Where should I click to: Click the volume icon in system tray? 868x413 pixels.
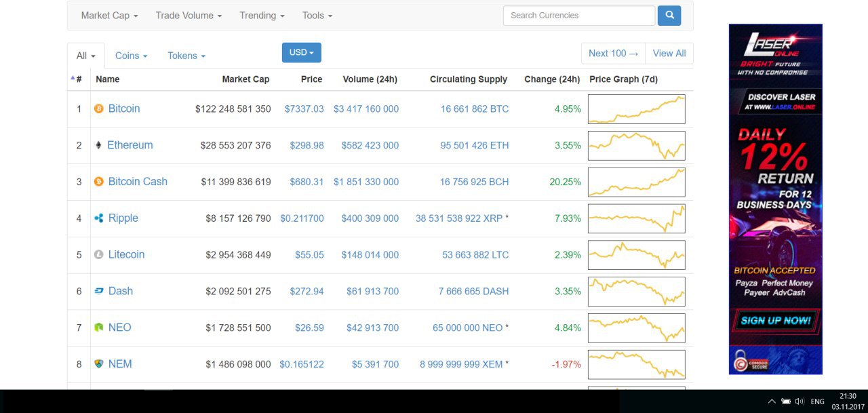click(x=800, y=401)
